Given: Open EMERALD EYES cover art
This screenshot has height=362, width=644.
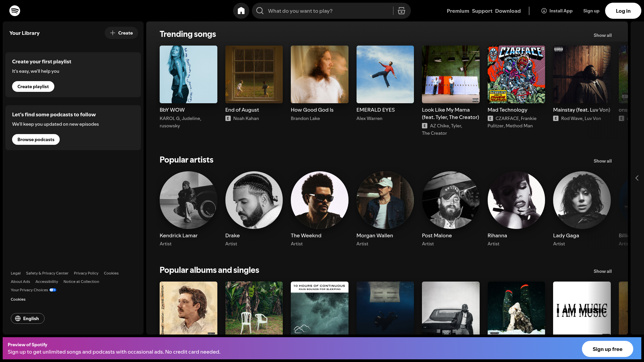Looking at the screenshot, I should pyautogui.click(x=385, y=74).
